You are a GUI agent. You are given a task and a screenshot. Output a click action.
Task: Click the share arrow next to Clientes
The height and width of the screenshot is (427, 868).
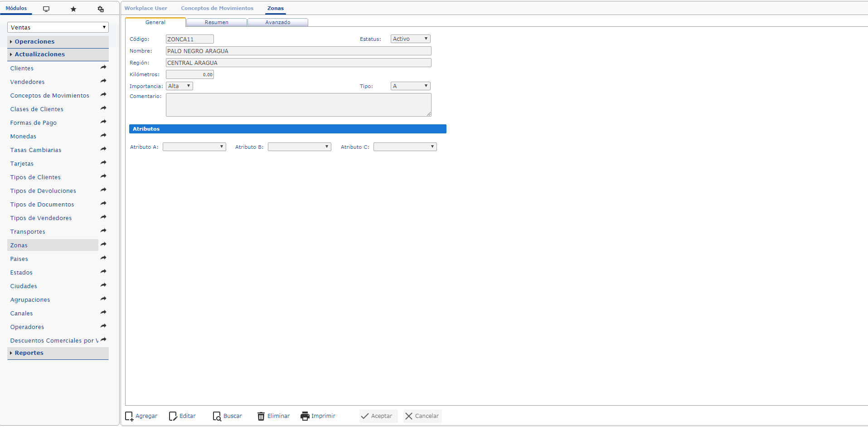tap(103, 67)
